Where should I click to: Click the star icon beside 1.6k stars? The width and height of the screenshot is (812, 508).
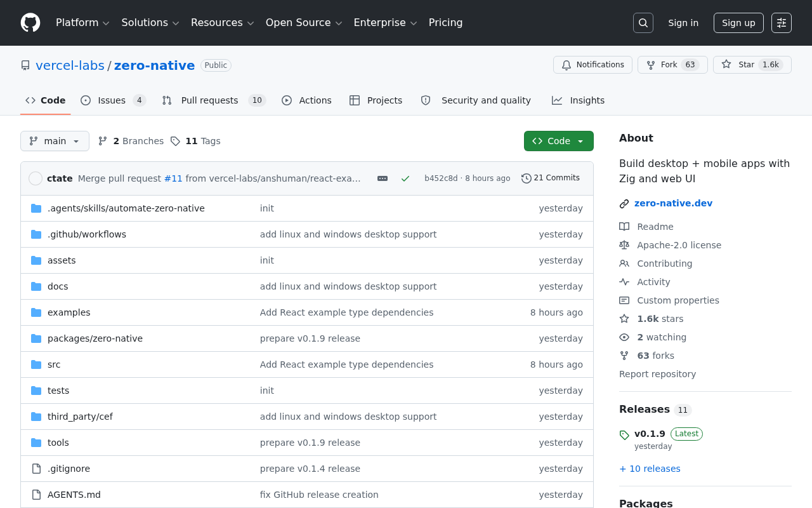tap(624, 319)
